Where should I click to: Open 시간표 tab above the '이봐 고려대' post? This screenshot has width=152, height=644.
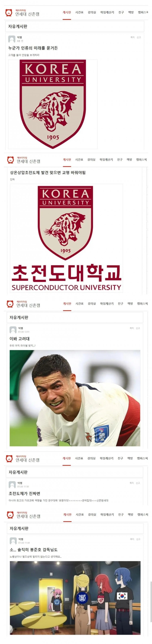(x=79, y=304)
